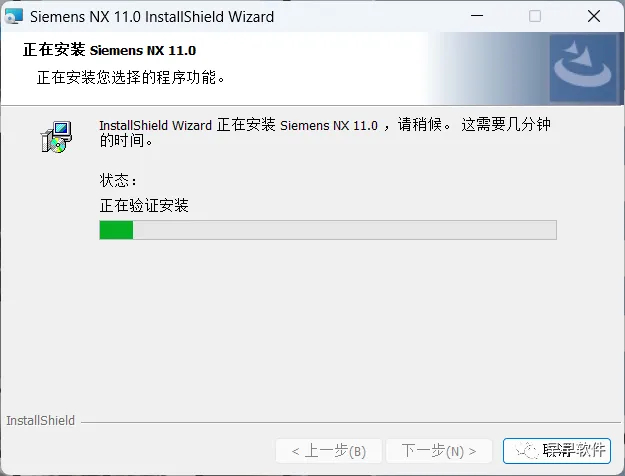Select the bold heading 正在安装 Siemens NX 11.0
The width and height of the screenshot is (625, 476).
click(110, 50)
